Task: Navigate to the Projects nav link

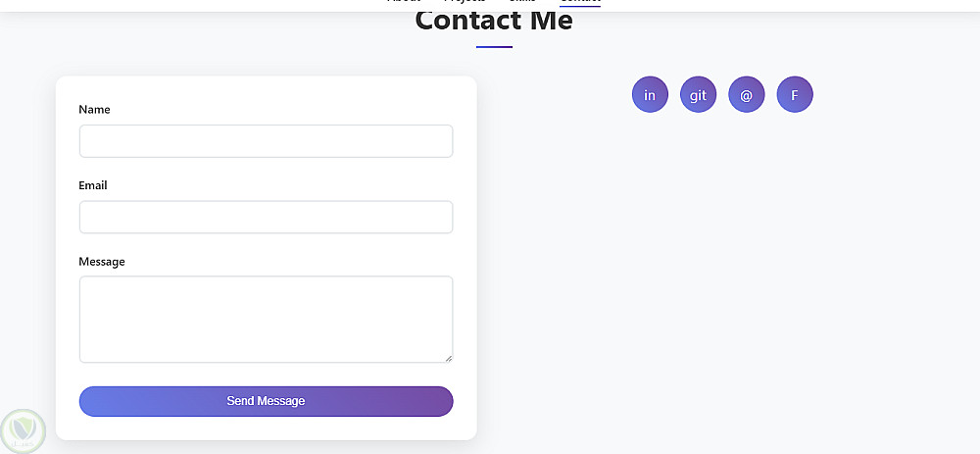Action: [465, 2]
